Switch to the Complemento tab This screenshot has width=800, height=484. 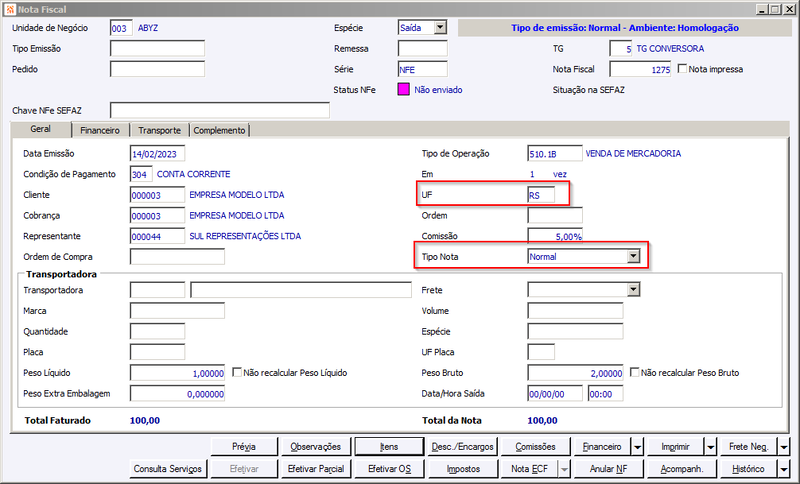pos(219,131)
